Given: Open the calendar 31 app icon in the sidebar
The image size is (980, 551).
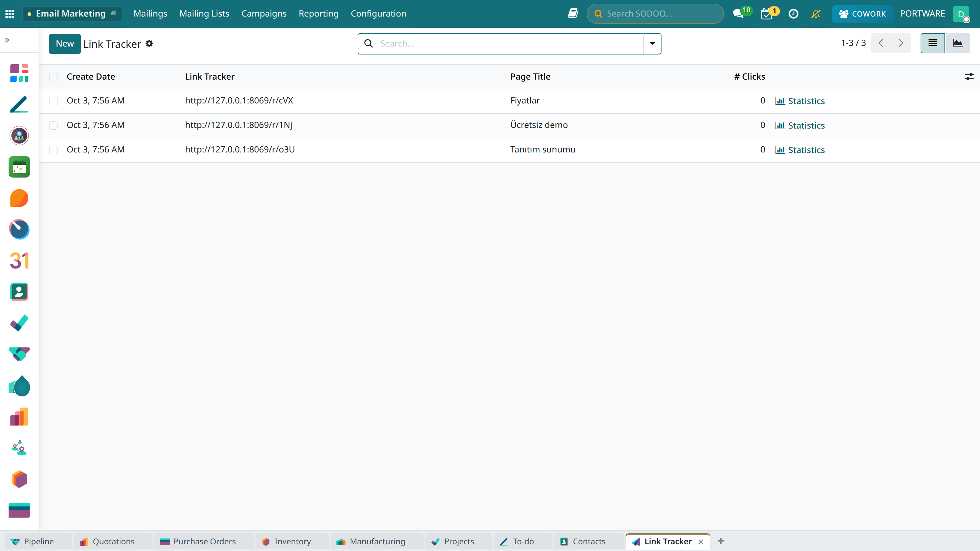Looking at the screenshot, I should pyautogui.click(x=19, y=261).
